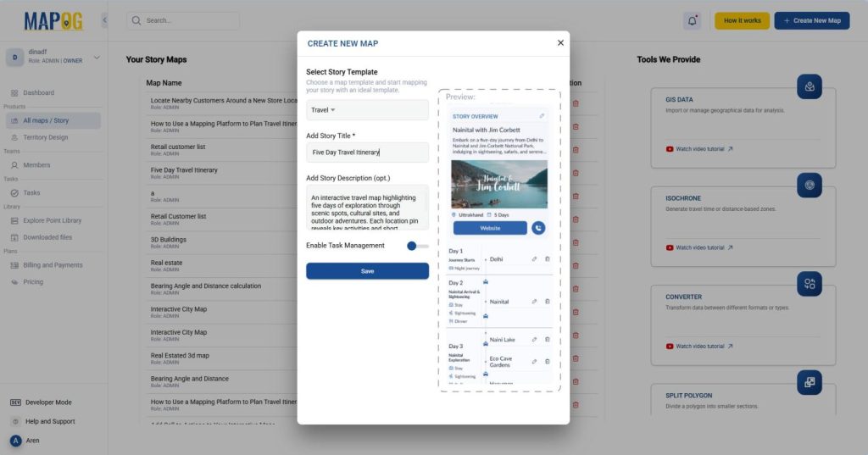Viewport: 868px width, 455px height.
Task: Click the top search field
Action: [x=183, y=20]
